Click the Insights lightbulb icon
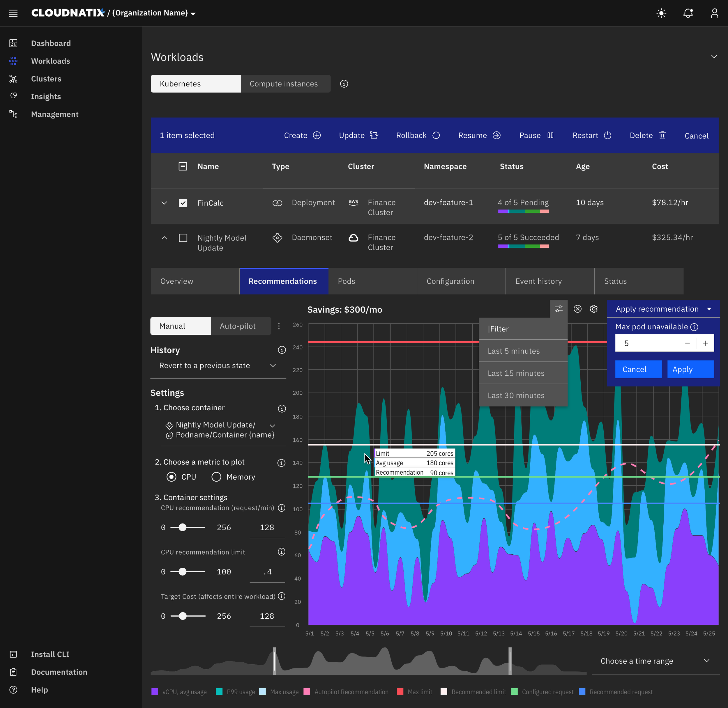728x708 pixels. coord(13,97)
